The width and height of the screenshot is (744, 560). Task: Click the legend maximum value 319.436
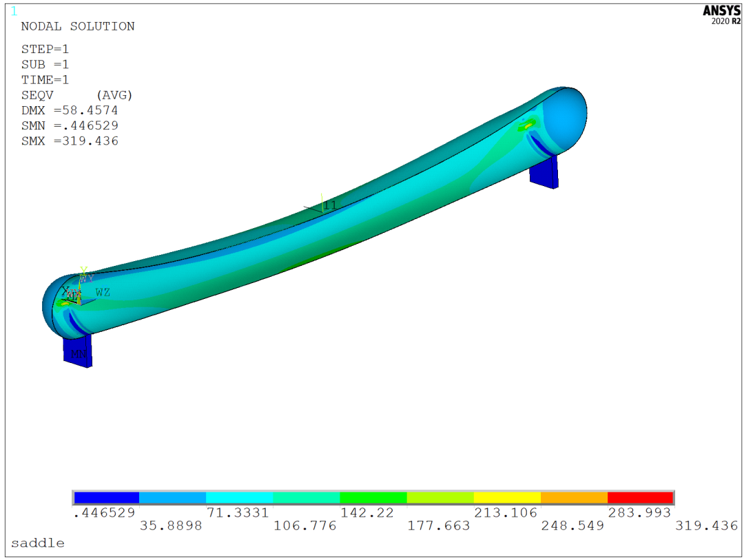pos(707,526)
